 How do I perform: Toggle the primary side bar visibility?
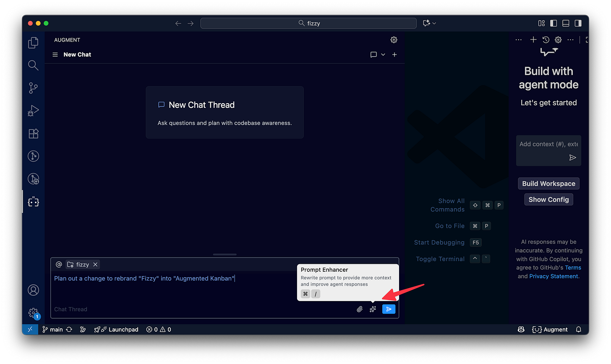click(x=554, y=23)
